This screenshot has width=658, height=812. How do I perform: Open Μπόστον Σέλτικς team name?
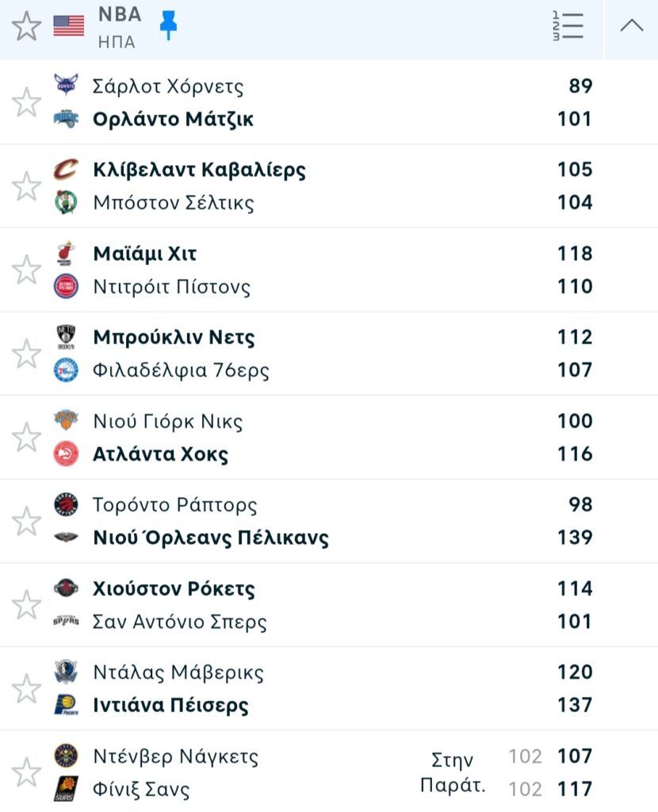pos(173,203)
